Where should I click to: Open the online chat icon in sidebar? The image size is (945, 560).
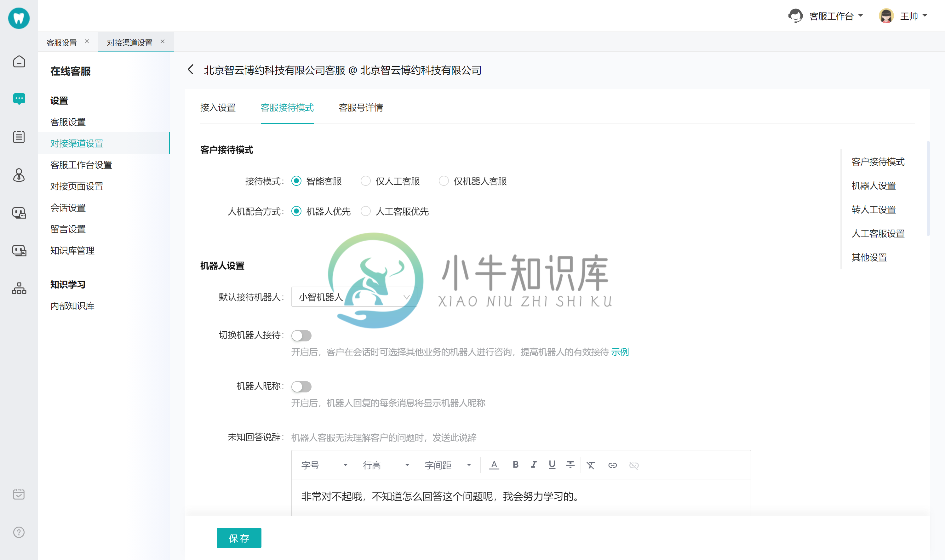point(19,99)
